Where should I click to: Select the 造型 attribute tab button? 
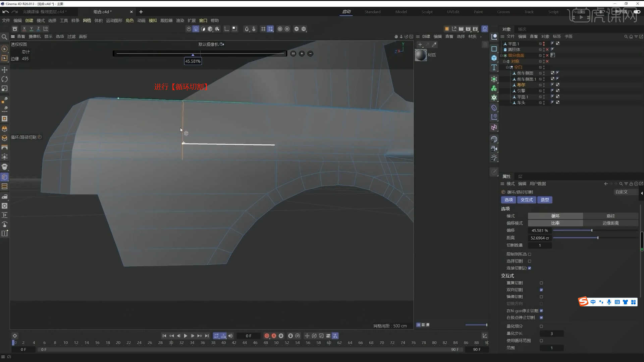[545, 200]
